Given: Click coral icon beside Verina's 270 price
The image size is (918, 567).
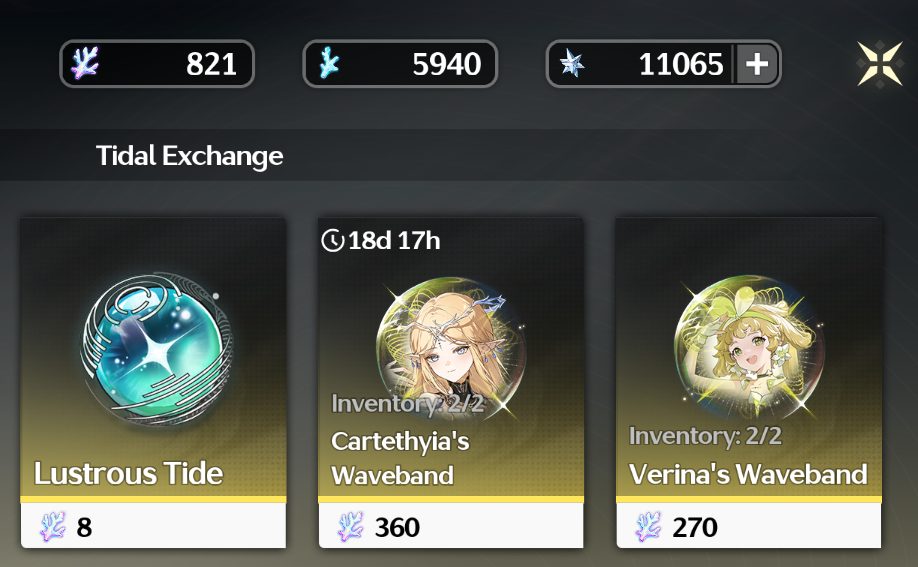Looking at the screenshot, I should 648,527.
